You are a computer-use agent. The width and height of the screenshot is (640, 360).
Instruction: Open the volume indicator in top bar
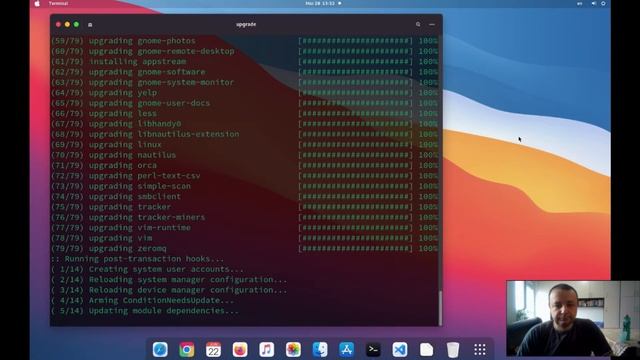click(593, 3)
